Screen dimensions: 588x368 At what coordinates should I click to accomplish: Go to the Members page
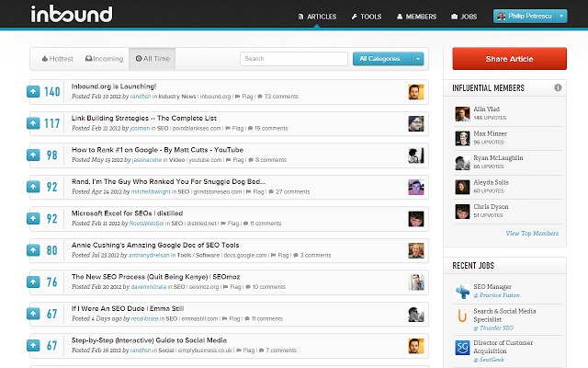(x=416, y=17)
